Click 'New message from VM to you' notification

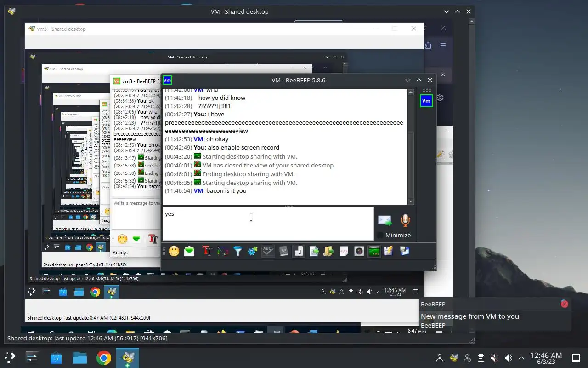coord(470,316)
